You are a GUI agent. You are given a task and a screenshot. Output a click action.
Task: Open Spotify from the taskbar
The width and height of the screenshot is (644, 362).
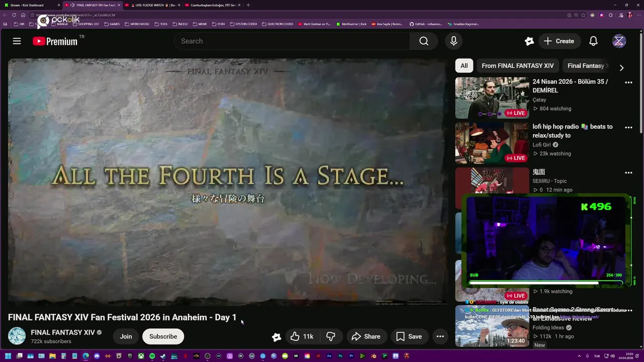pyautogui.click(x=152, y=356)
